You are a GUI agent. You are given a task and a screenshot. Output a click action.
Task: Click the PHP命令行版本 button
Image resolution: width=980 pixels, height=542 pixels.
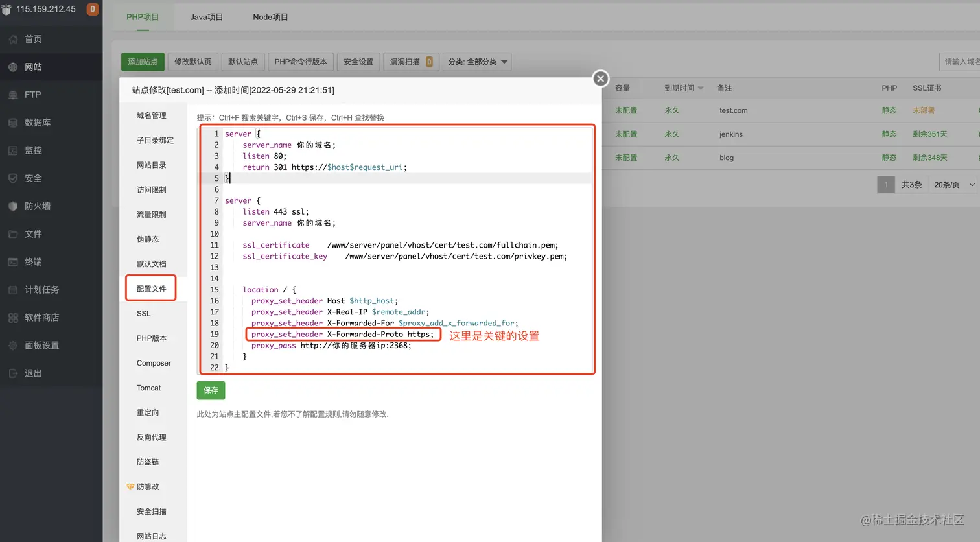click(x=300, y=62)
